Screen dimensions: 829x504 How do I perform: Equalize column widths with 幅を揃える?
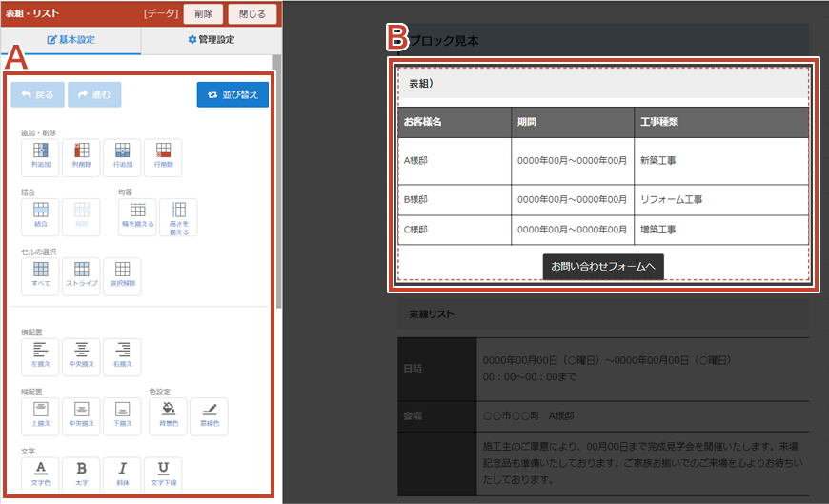137,216
